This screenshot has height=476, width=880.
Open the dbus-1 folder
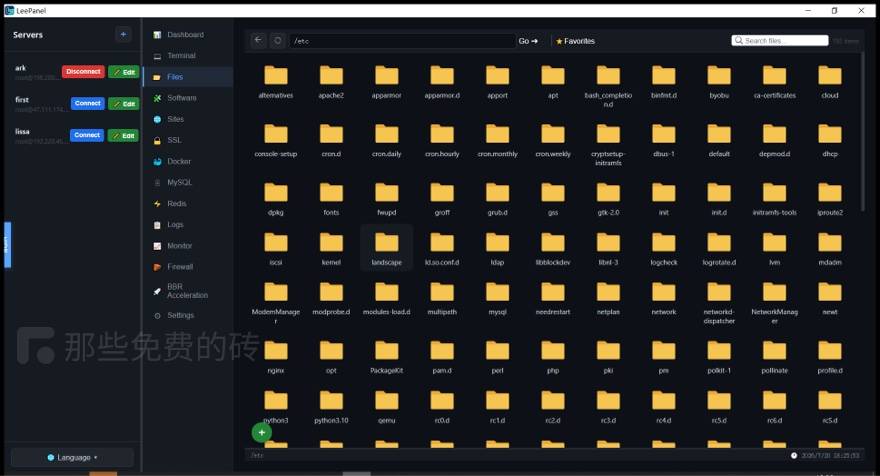664,140
